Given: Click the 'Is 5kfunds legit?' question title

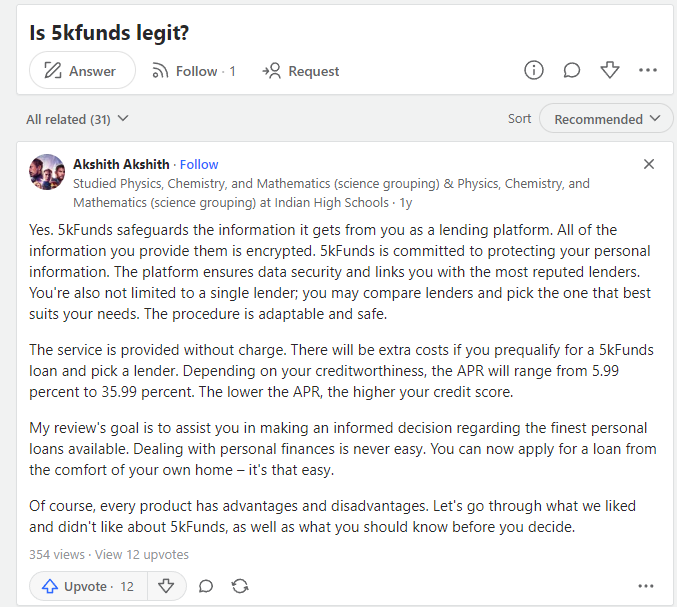Looking at the screenshot, I should coord(108,32).
